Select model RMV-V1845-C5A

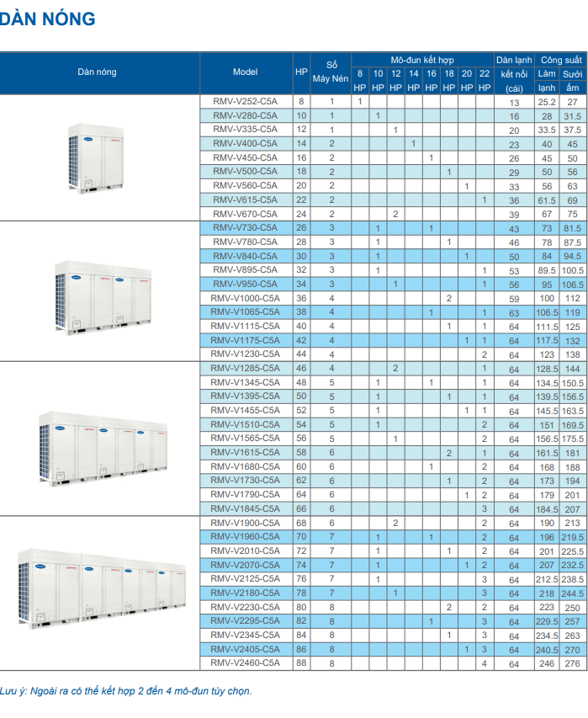[x=246, y=508]
